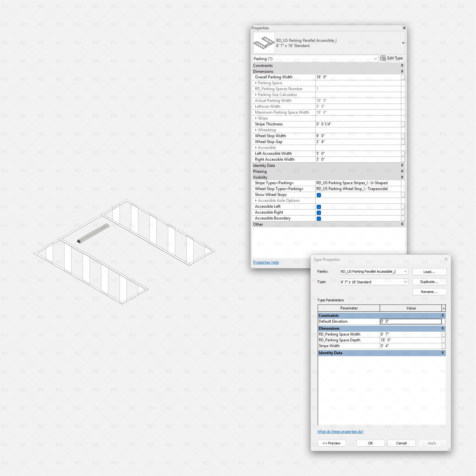Image resolution: width=476 pixels, height=476 pixels.
Task: Select the Wheel Stop Types<Parking> value
Action: tap(358, 189)
